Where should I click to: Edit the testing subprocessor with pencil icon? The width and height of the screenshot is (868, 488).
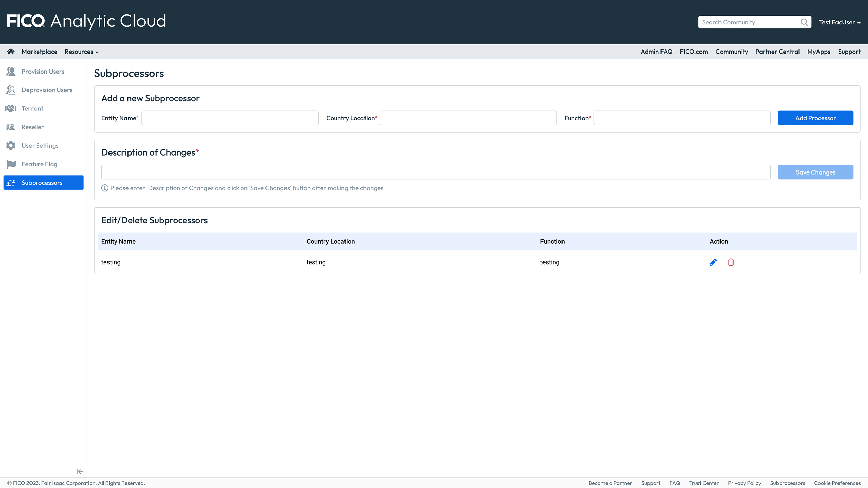(x=713, y=262)
